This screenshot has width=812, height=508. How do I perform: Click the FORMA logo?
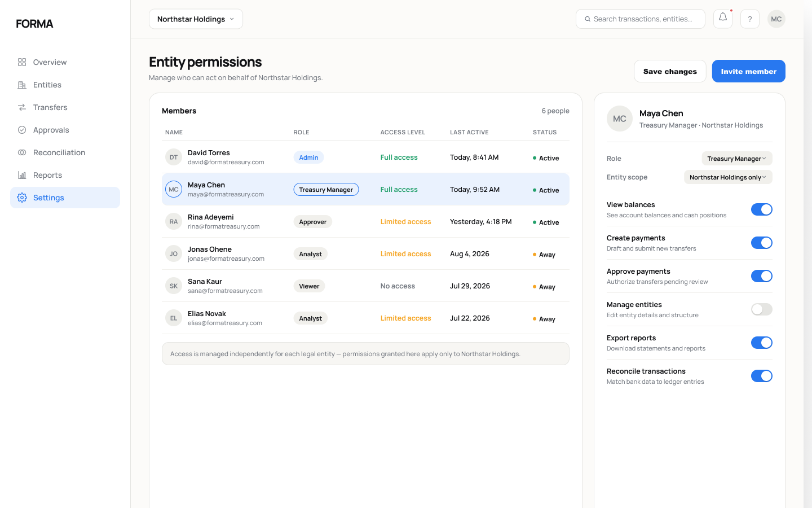coord(34,24)
